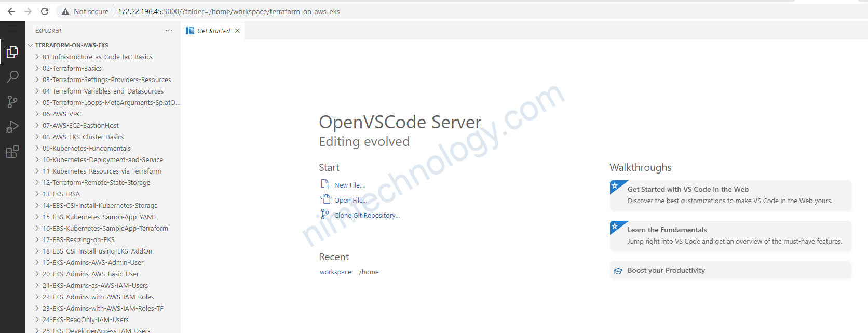
Task: Click the browser address bar URL
Action: 228,11
